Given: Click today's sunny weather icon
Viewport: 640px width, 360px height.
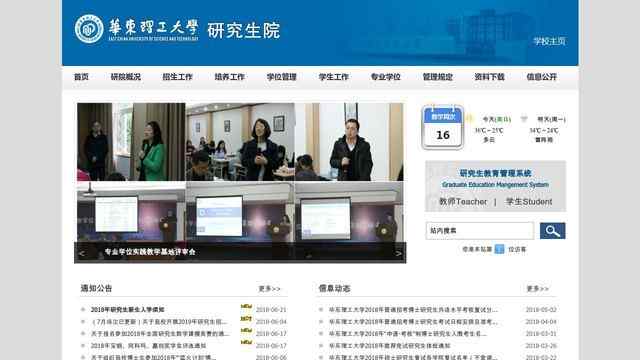Looking at the screenshot, I should click(x=470, y=119).
